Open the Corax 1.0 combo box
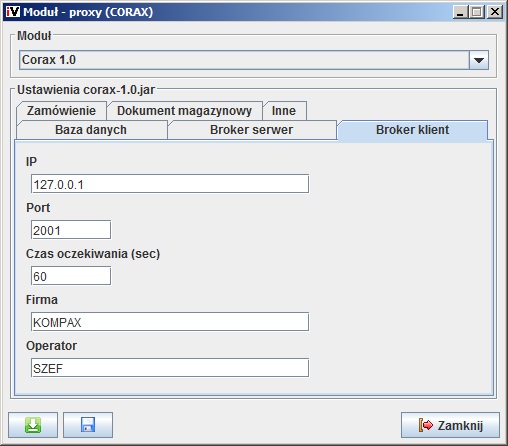508x446 pixels. click(x=254, y=60)
